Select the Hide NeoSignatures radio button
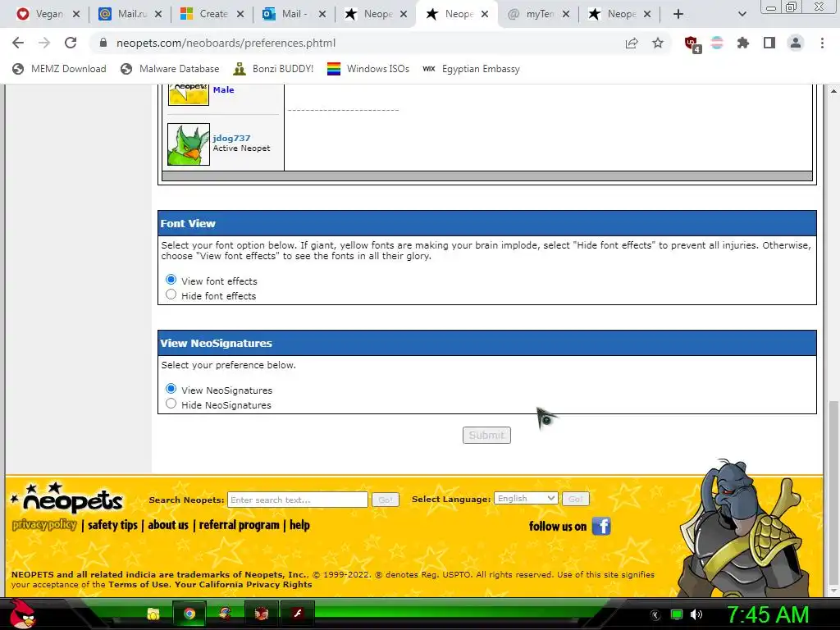The width and height of the screenshot is (840, 630). pos(171,404)
